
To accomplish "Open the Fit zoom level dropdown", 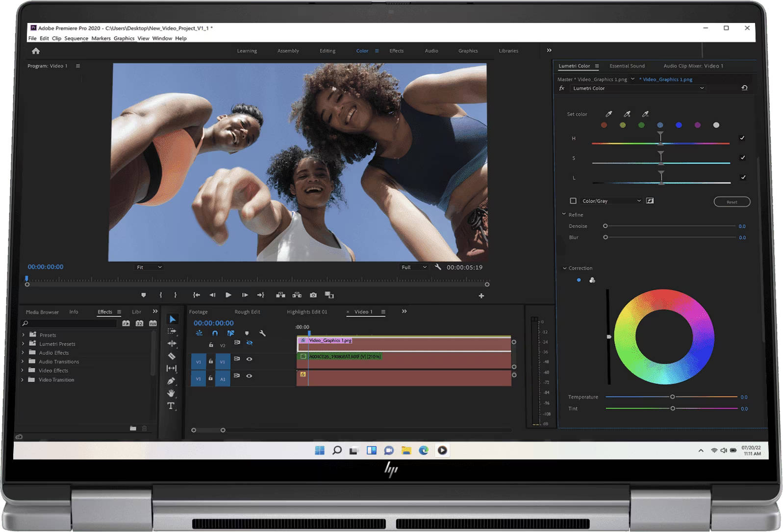I will coord(149,267).
